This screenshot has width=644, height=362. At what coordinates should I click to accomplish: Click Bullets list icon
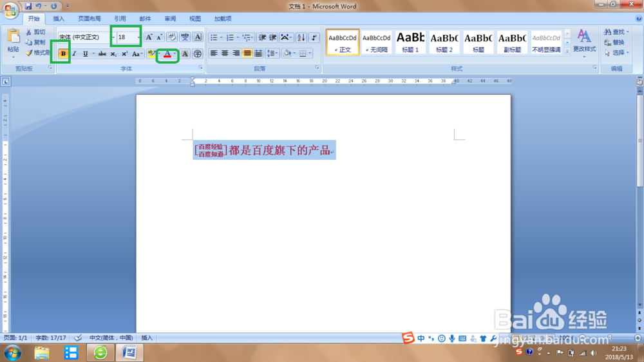coord(214,37)
